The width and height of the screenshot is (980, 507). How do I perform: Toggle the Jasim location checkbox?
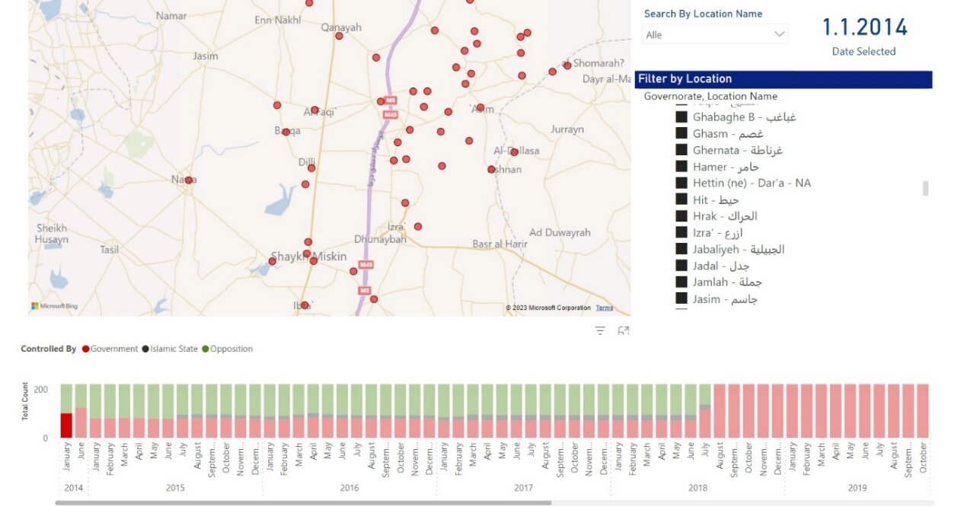tap(681, 299)
